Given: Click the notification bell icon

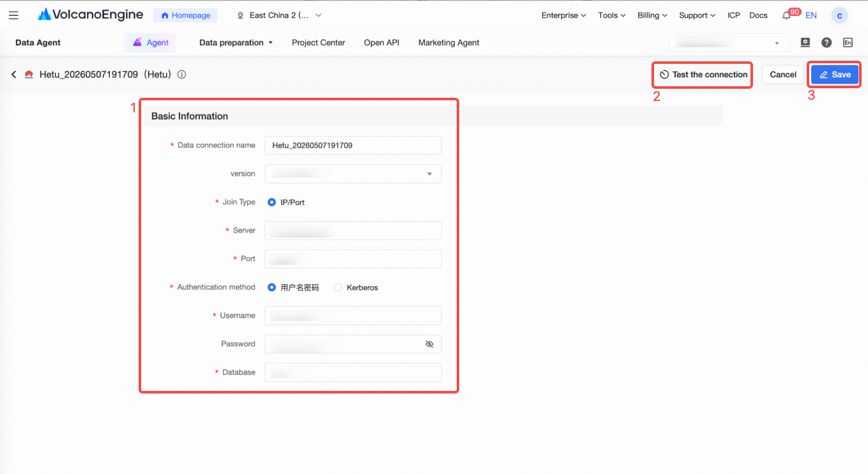Looking at the screenshot, I should click(x=787, y=16).
